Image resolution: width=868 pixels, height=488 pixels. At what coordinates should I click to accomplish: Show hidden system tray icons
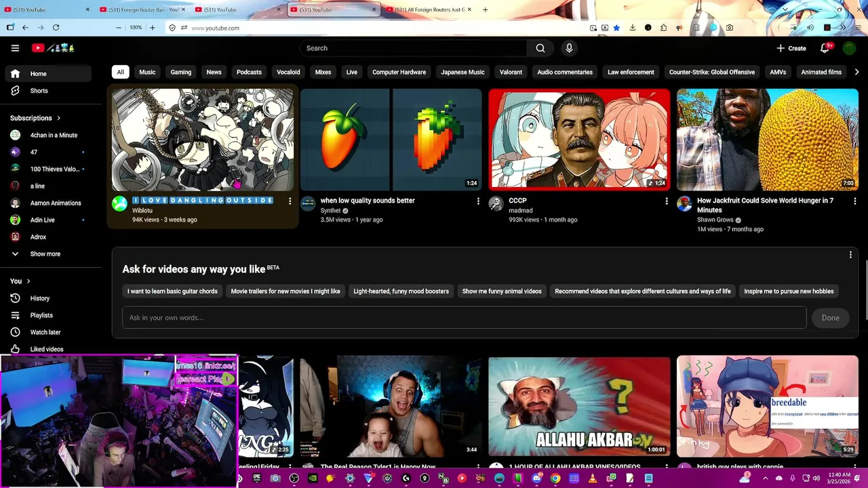[x=764, y=479]
